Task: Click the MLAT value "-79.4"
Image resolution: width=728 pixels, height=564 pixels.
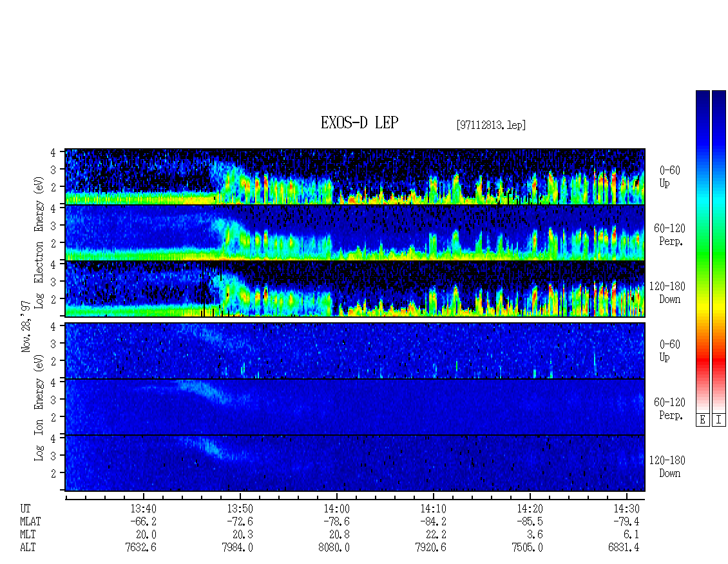Action: 626,521
